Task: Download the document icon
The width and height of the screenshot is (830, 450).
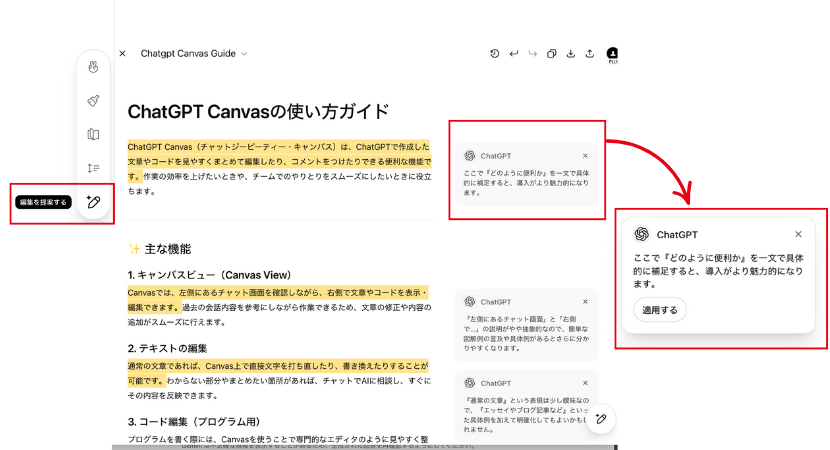Action: 571,53
